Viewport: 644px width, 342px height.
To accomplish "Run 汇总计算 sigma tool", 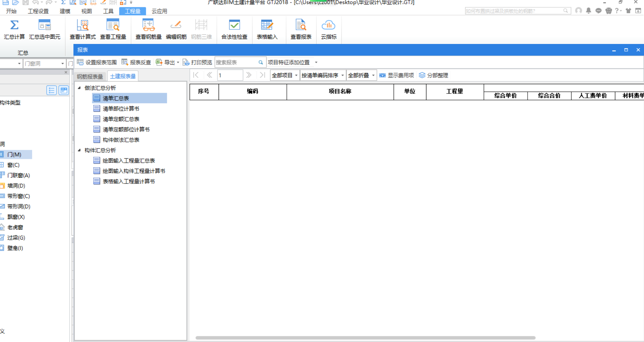I will point(14,29).
